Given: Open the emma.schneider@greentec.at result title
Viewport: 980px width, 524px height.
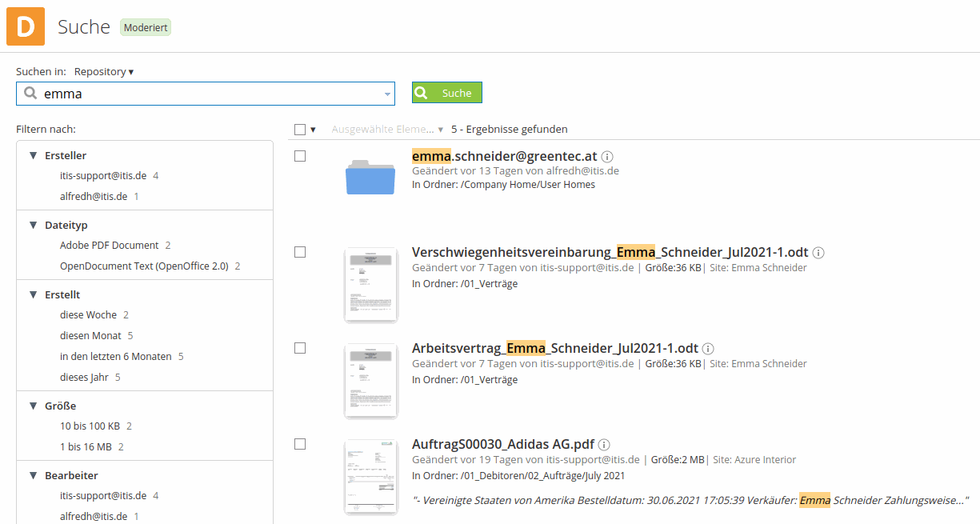Looking at the screenshot, I should pyautogui.click(x=505, y=156).
